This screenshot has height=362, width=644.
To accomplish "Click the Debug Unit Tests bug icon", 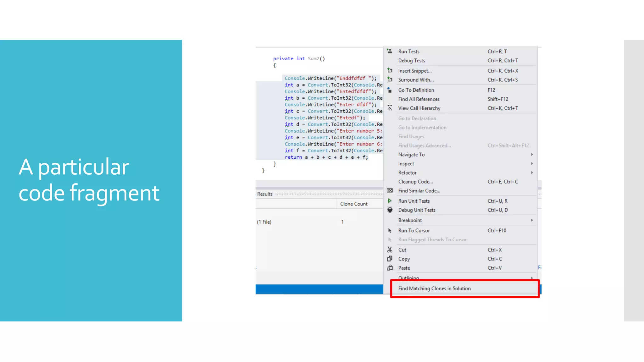I will pyautogui.click(x=390, y=210).
